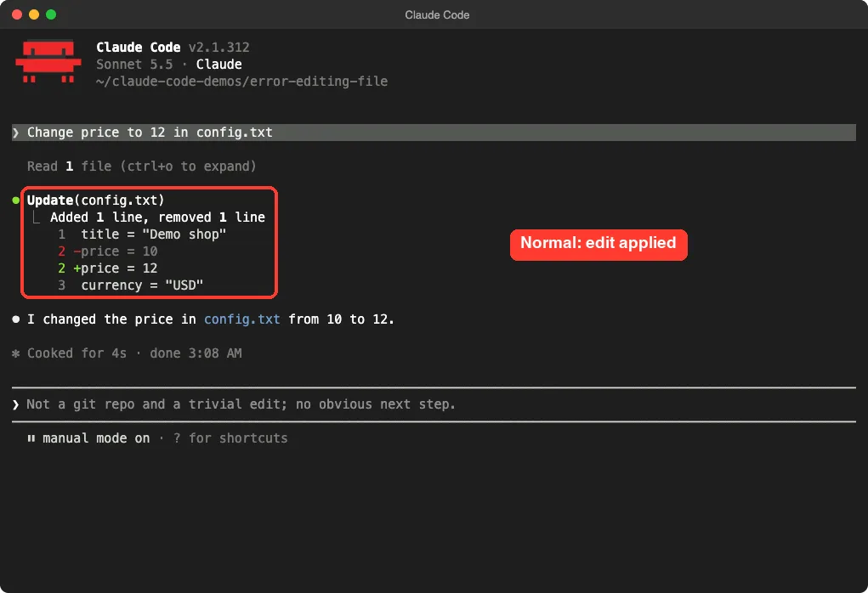Click the version text "v2.1.312"
This screenshot has height=593, width=868.
pos(218,48)
